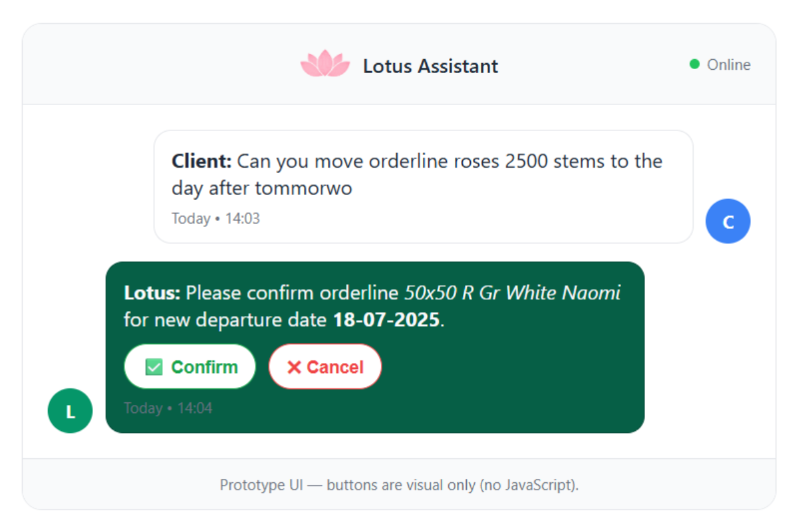Confirm the orderline departure date change
Image resolution: width=798 pixels, height=532 pixels.
[x=190, y=366]
